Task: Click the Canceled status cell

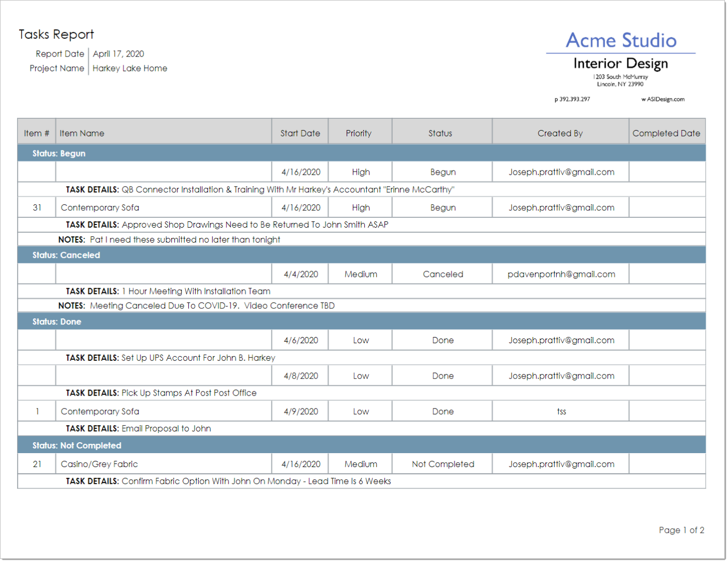Action: pyautogui.click(x=443, y=274)
